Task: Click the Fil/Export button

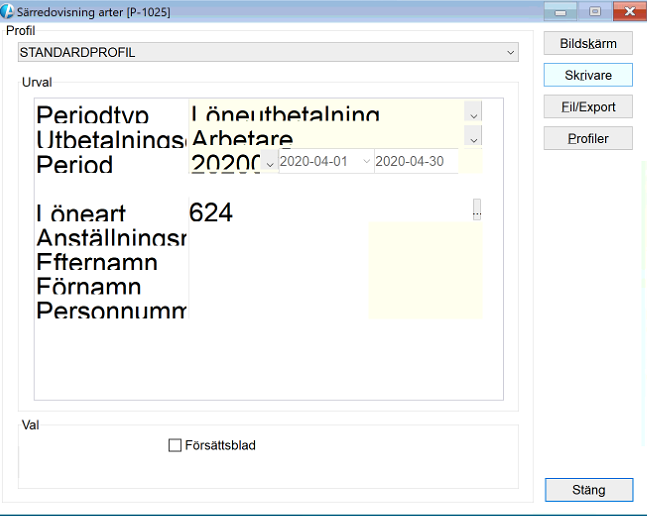Action: 588,107
